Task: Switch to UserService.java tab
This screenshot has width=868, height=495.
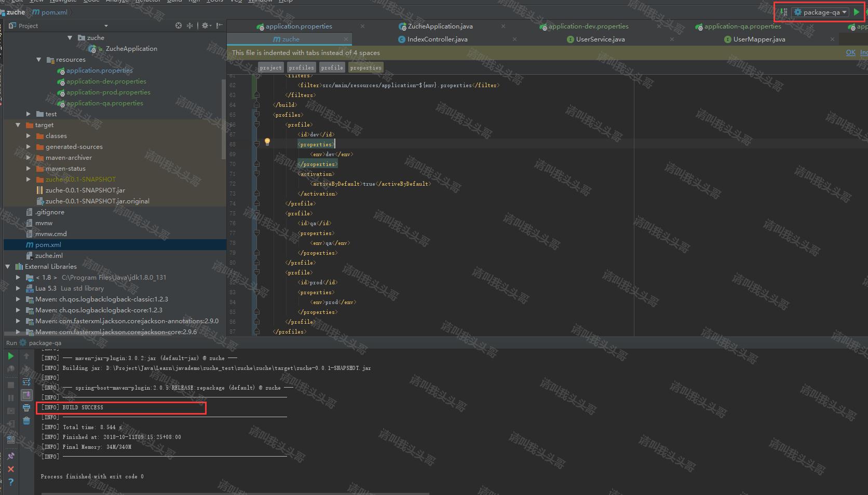Action: 600,39
